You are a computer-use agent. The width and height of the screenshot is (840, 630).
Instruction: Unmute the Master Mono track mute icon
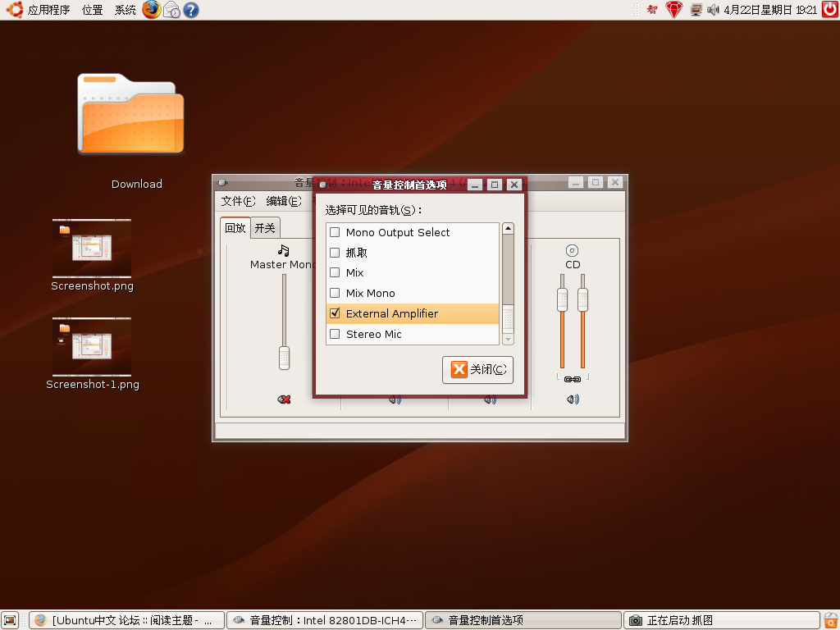284,399
